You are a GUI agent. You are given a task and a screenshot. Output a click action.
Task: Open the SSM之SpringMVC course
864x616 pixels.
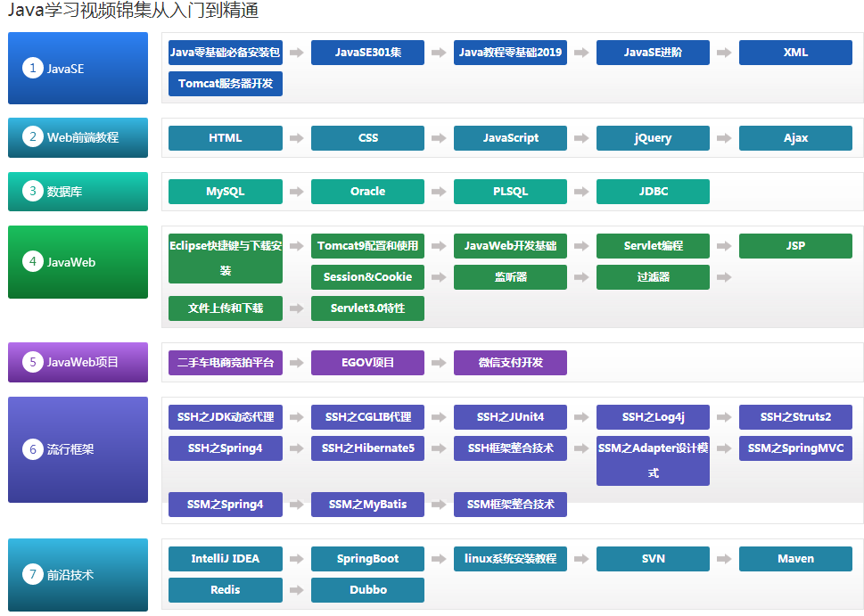[x=795, y=448]
